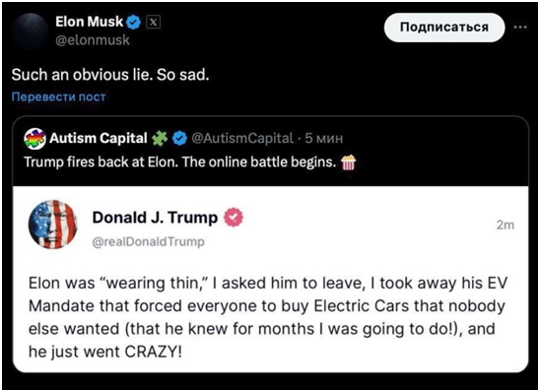Click the green puzzle piece emoji

(x=160, y=138)
